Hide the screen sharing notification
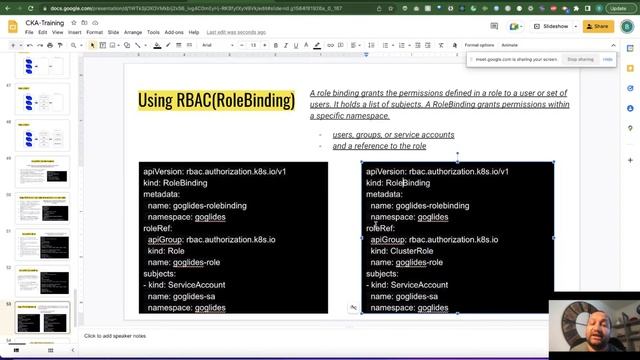The height and width of the screenshot is (360, 640). coord(607,60)
